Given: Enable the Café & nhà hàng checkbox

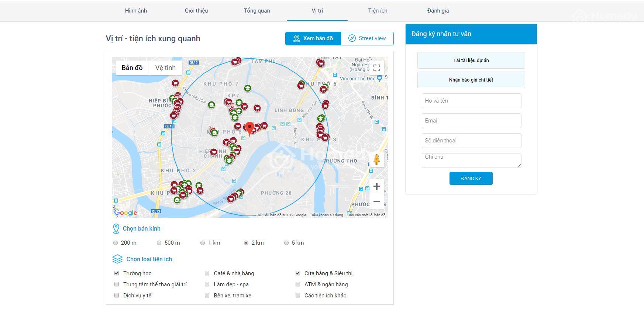Looking at the screenshot, I should click(x=207, y=273).
